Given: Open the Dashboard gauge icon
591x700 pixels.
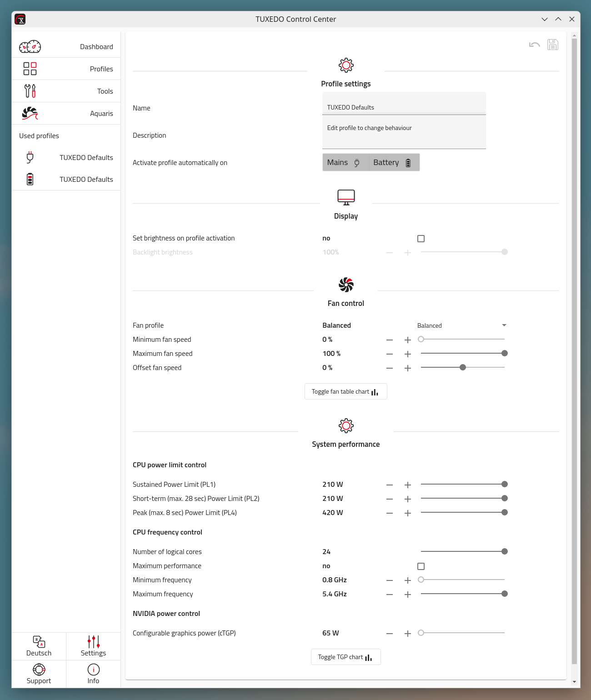Looking at the screenshot, I should click(x=30, y=47).
